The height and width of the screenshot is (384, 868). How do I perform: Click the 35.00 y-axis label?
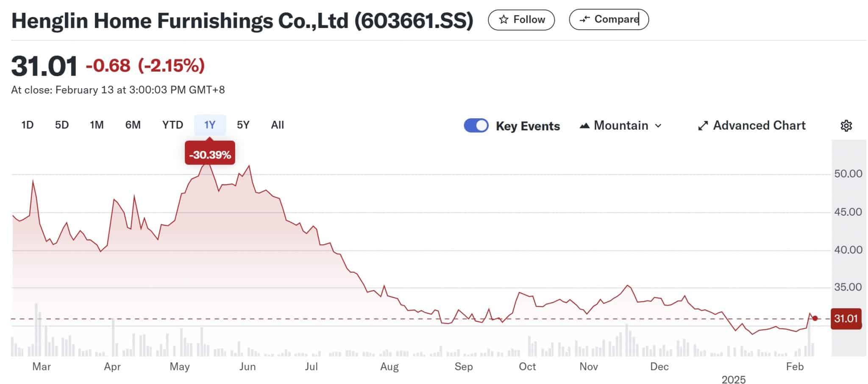pos(848,287)
